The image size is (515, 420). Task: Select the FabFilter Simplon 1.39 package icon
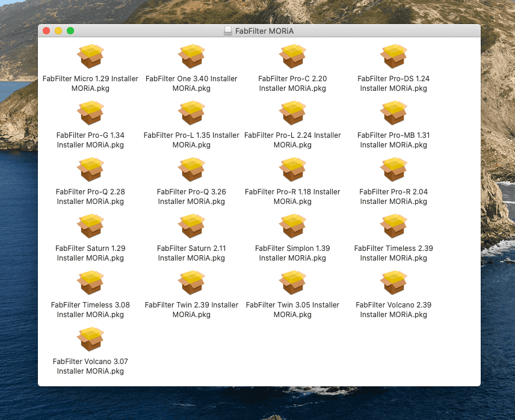click(x=292, y=226)
